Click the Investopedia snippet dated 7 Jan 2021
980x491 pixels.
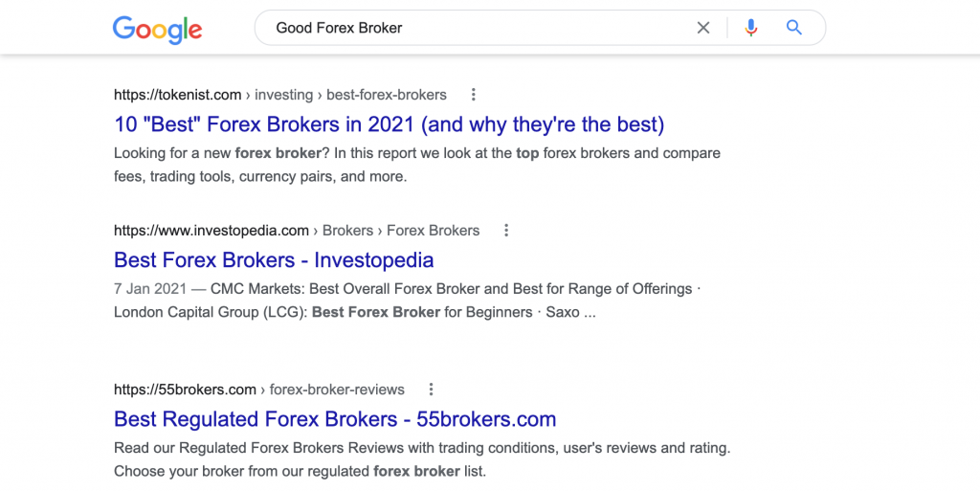[x=407, y=301]
